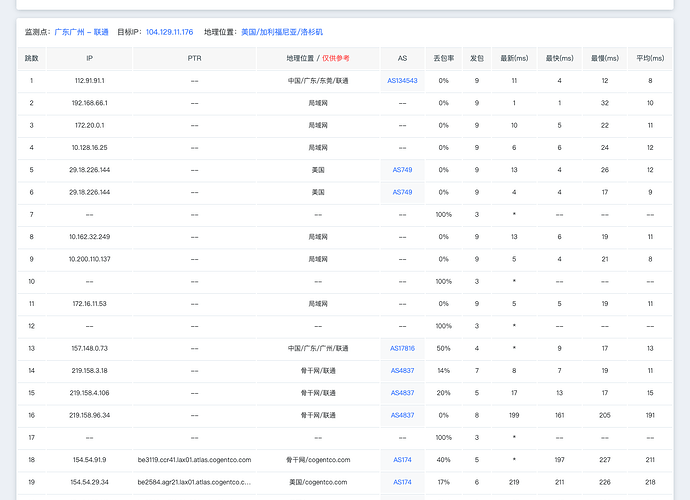The width and height of the screenshot is (690, 500).
Task: Open AS17816 link for 157.148.0.73
Action: tap(402, 348)
